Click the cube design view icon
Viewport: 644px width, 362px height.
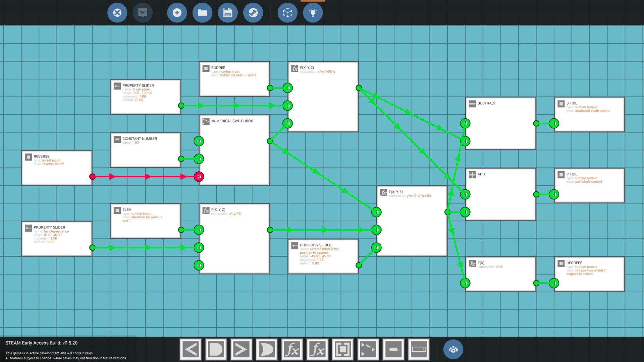[287, 13]
